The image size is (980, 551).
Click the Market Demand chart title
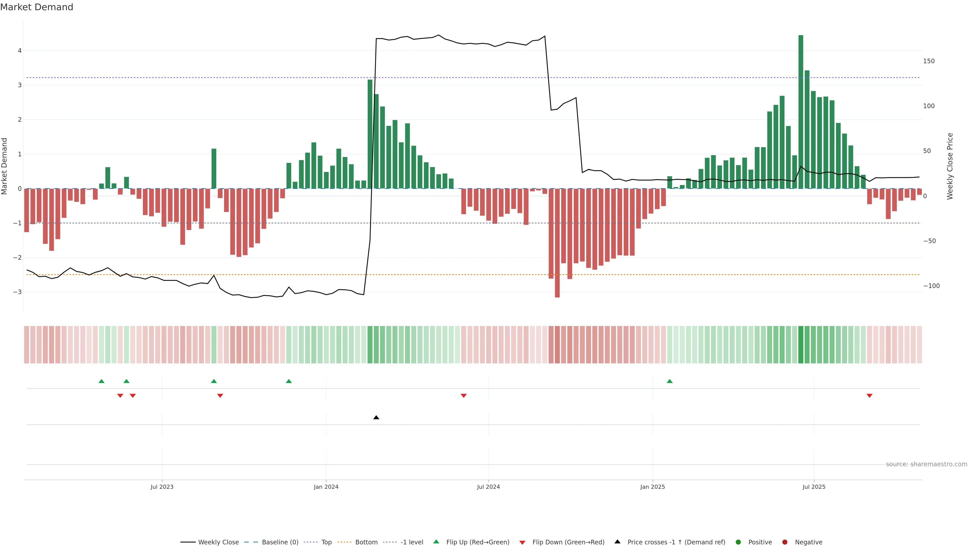click(36, 7)
